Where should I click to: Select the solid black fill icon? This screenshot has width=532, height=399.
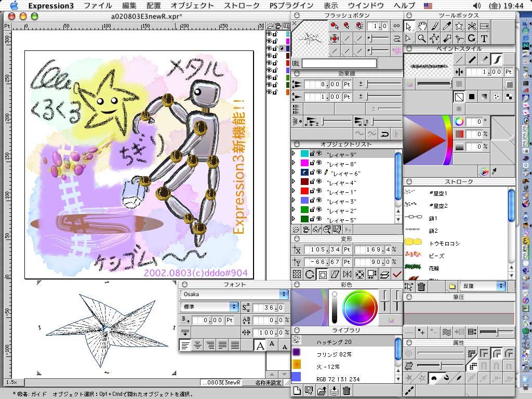472,97
